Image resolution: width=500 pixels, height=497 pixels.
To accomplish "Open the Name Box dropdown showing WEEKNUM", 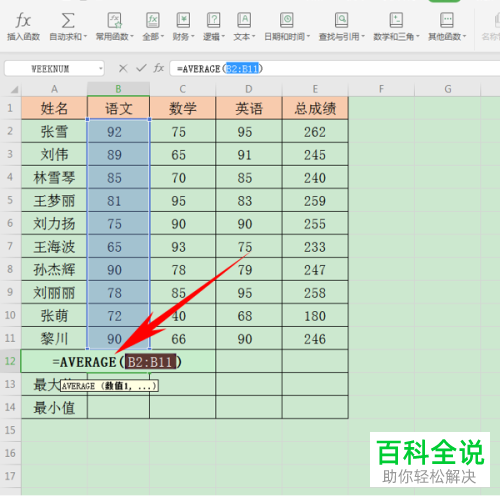I will click(100, 69).
